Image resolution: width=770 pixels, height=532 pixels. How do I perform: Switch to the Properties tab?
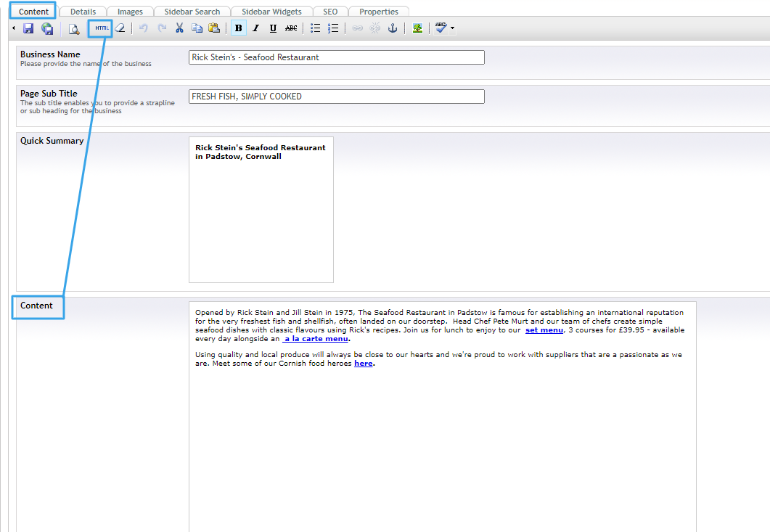click(x=379, y=12)
